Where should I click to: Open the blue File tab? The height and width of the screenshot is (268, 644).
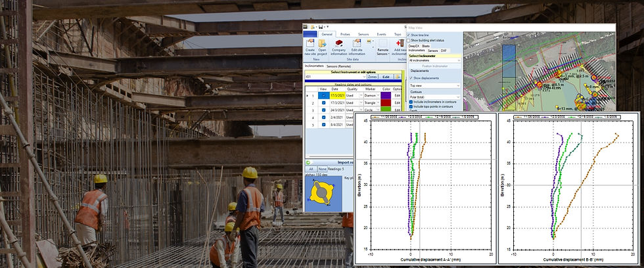(x=310, y=34)
